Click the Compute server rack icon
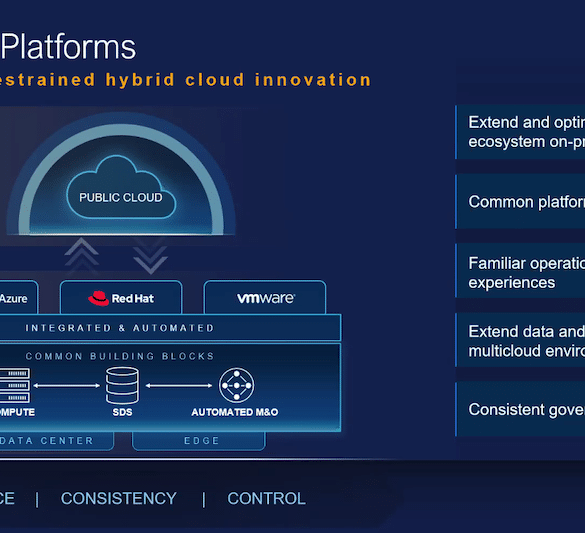This screenshot has width=585, height=533. [x=15, y=385]
